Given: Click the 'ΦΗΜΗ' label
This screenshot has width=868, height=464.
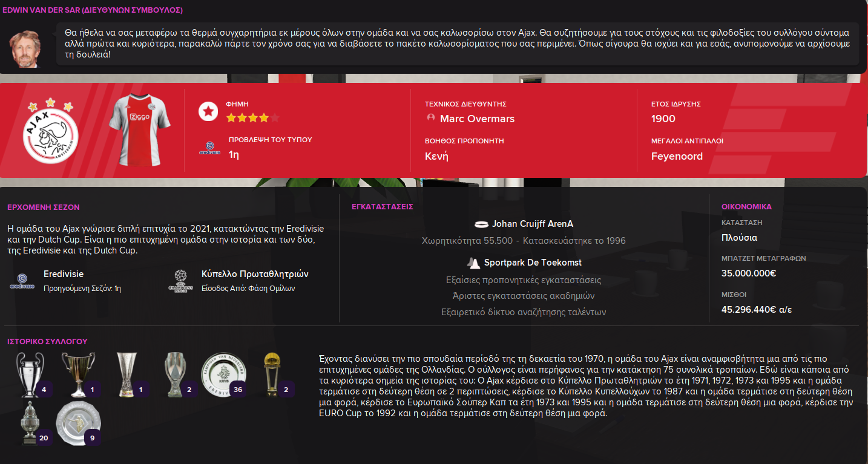Looking at the screenshot, I should (237, 104).
